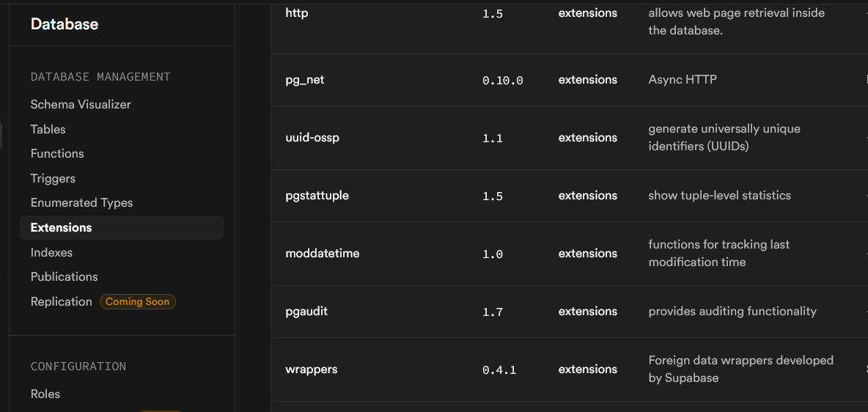The width and height of the screenshot is (868, 412).
Task: Click the Coming Soon badge
Action: click(137, 301)
